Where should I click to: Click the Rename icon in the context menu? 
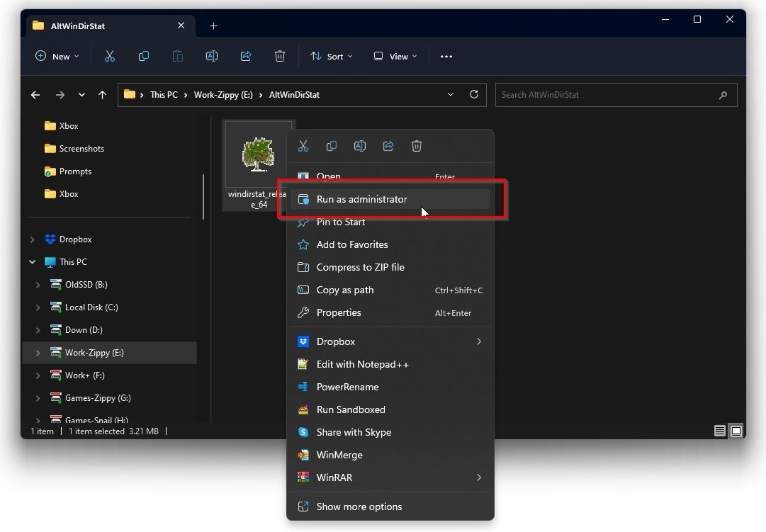(360, 146)
